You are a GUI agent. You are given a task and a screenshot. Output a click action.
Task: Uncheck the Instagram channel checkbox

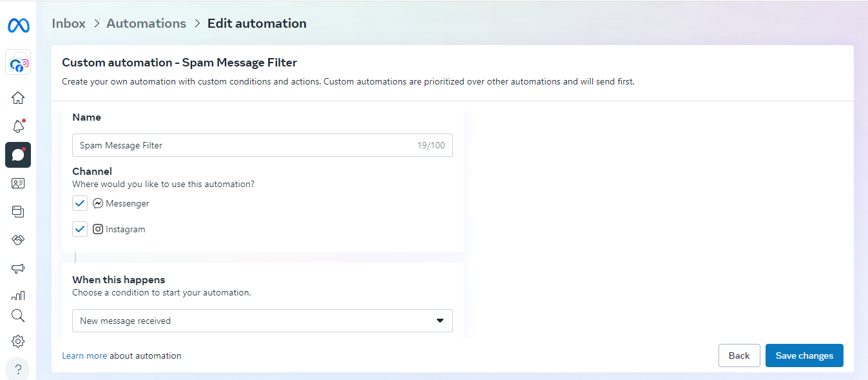79,228
